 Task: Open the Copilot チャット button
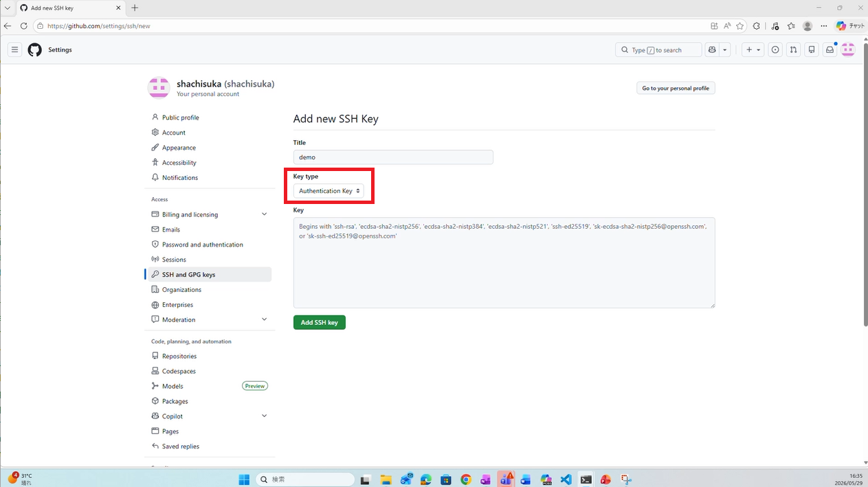coord(850,26)
